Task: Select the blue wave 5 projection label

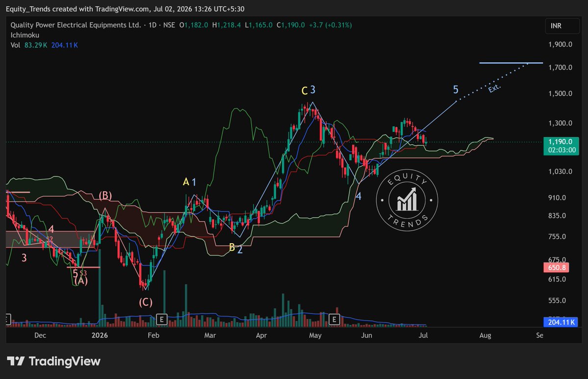Action: point(456,90)
